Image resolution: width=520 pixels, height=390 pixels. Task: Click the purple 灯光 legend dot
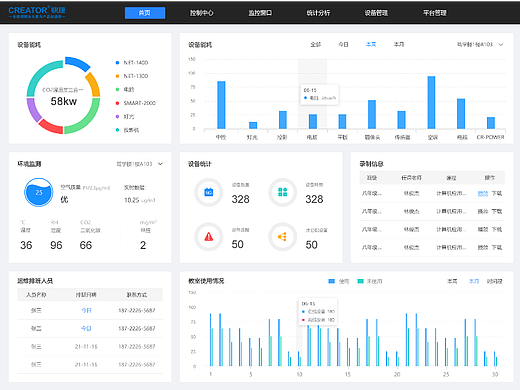click(117, 116)
